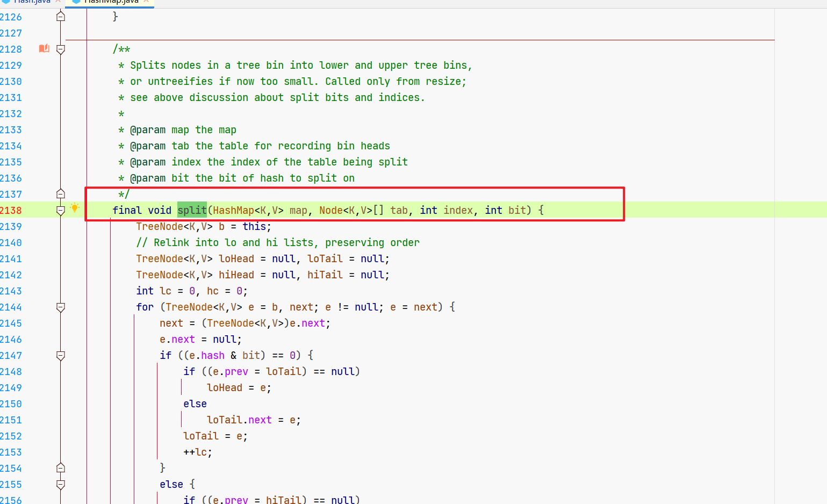Click 'Node' type in the split signature

pos(331,210)
